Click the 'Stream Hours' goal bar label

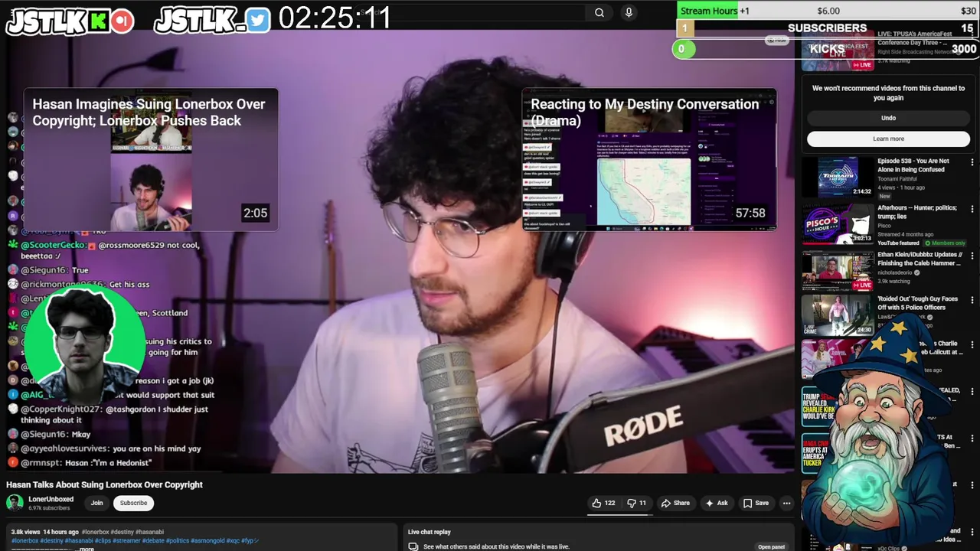pyautogui.click(x=709, y=11)
